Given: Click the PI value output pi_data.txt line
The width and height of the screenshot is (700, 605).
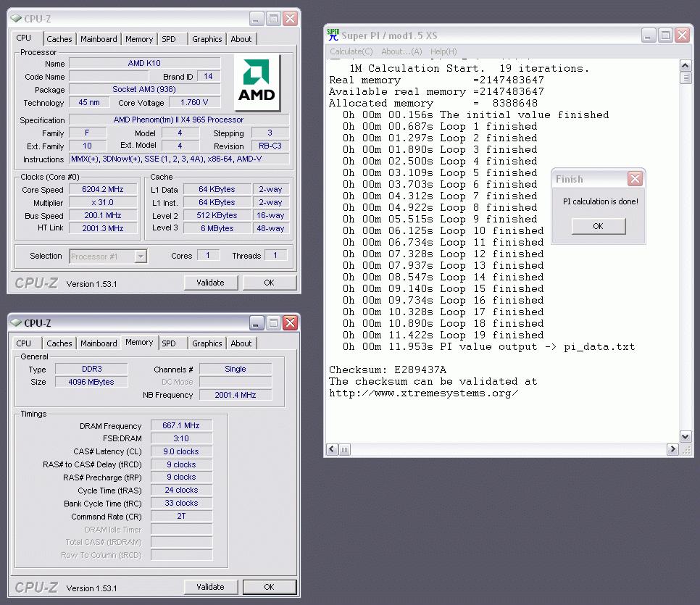Looking at the screenshot, I should pos(489,346).
